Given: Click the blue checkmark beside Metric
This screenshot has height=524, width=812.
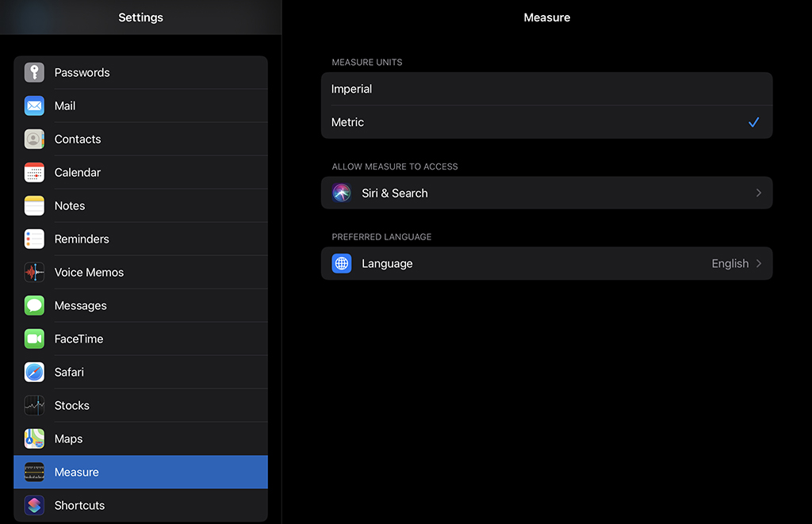Looking at the screenshot, I should [x=753, y=122].
